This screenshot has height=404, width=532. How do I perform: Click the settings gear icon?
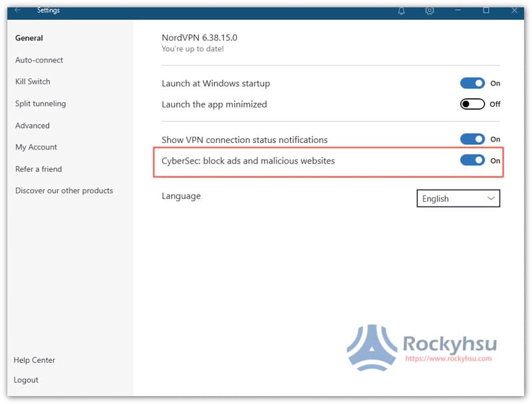(430, 11)
